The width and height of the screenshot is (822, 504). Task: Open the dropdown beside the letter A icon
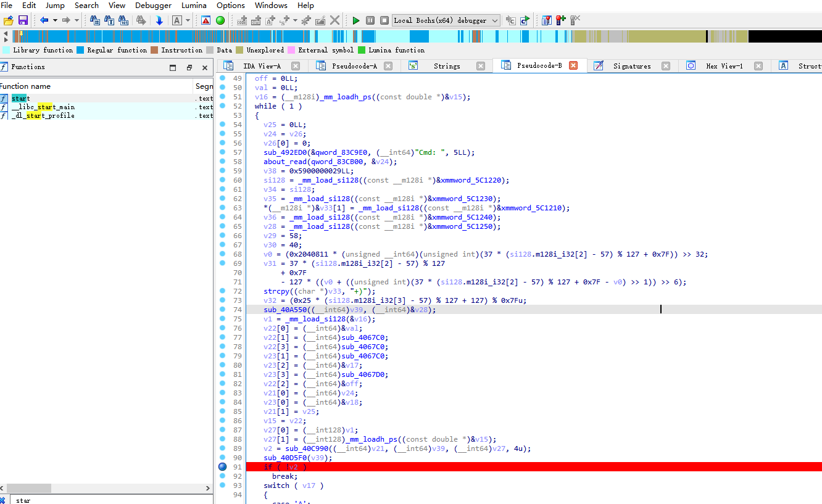(x=188, y=20)
